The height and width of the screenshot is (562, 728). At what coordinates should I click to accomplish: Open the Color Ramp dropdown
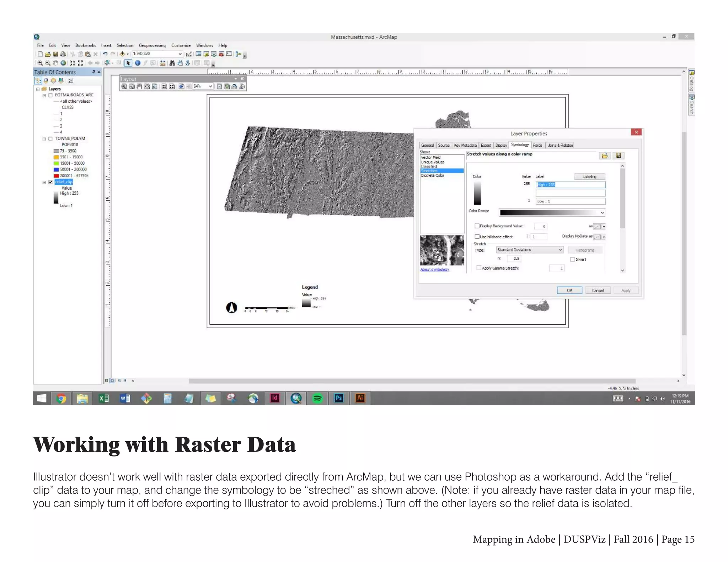click(602, 212)
